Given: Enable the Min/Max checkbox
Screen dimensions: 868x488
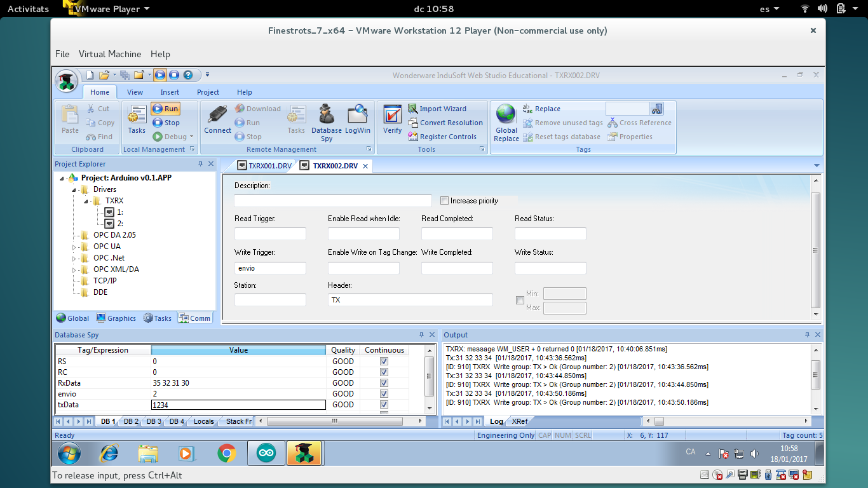Looking at the screenshot, I should [x=520, y=301].
